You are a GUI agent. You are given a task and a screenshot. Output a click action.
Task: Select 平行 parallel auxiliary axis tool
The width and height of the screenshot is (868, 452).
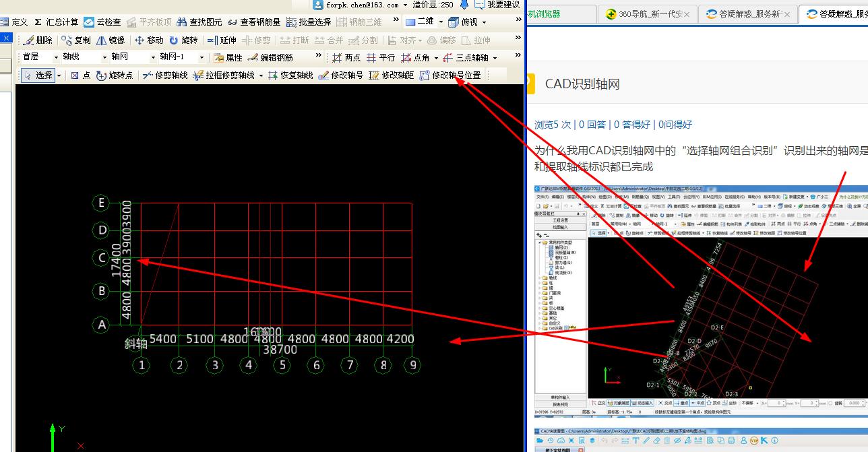coord(381,58)
